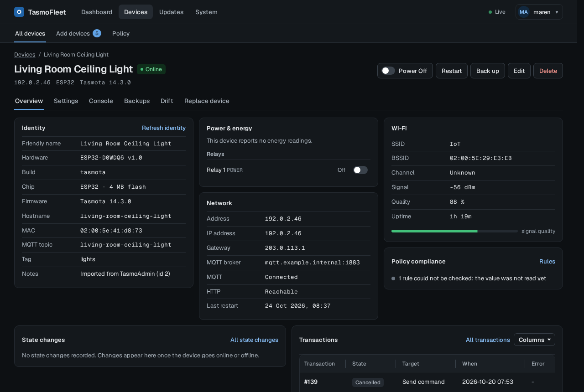The height and width of the screenshot is (392, 584).
Task: Click the Cancelled state badge
Action: click(368, 382)
